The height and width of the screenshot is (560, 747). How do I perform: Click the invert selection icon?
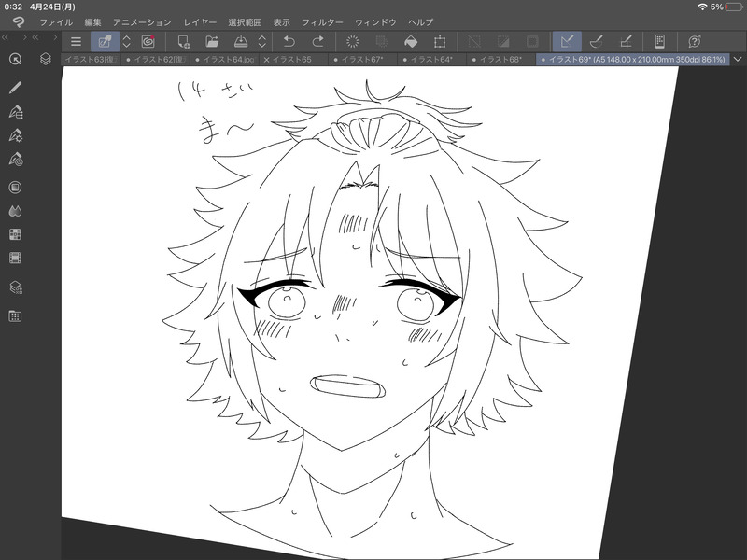(503, 41)
